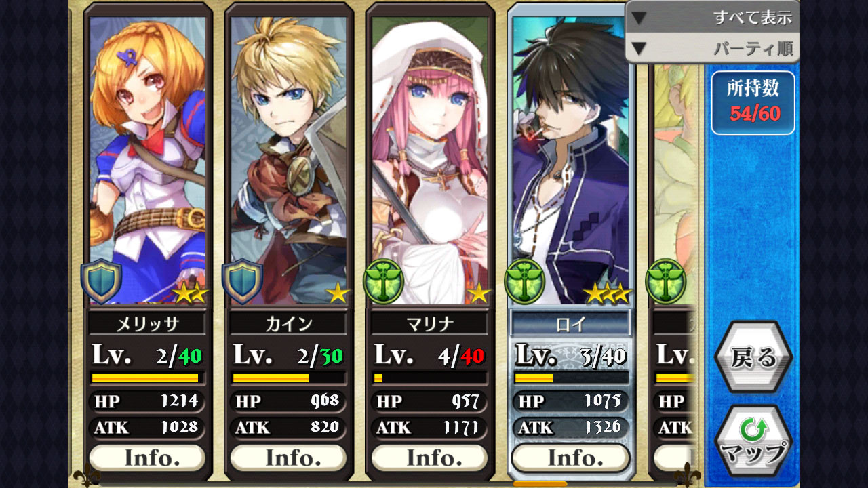The image size is (868, 488).
Task: Click the orange horizontal scroll indicator
Action: click(x=540, y=484)
